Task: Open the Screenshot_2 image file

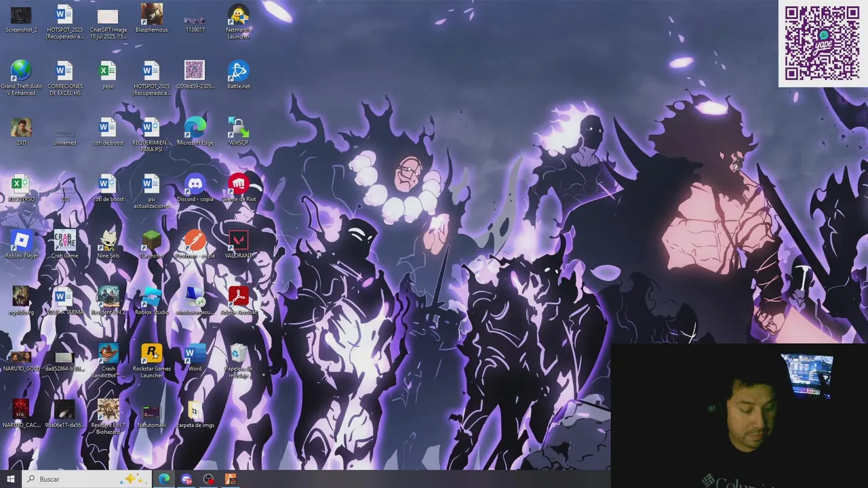Action: point(21,19)
